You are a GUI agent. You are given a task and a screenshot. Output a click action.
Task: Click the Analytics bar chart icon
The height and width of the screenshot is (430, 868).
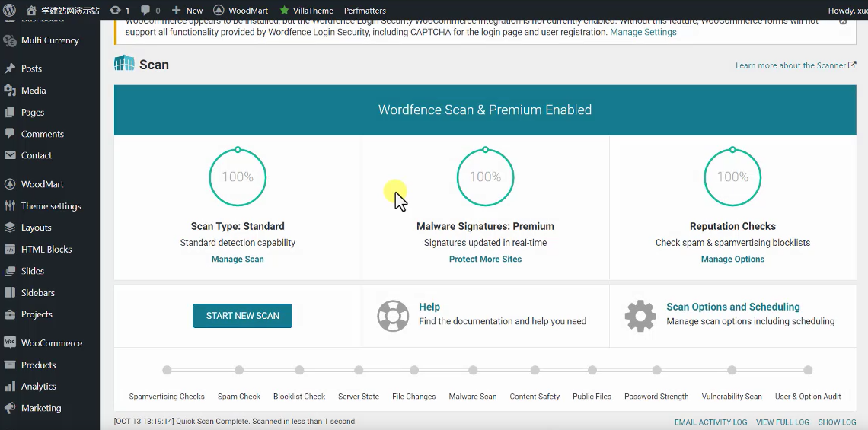point(9,387)
